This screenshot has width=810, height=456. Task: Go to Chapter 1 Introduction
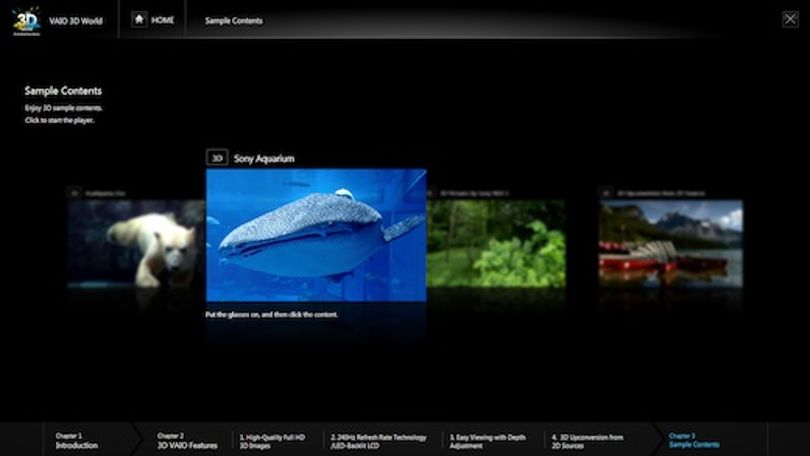coord(76,441)
